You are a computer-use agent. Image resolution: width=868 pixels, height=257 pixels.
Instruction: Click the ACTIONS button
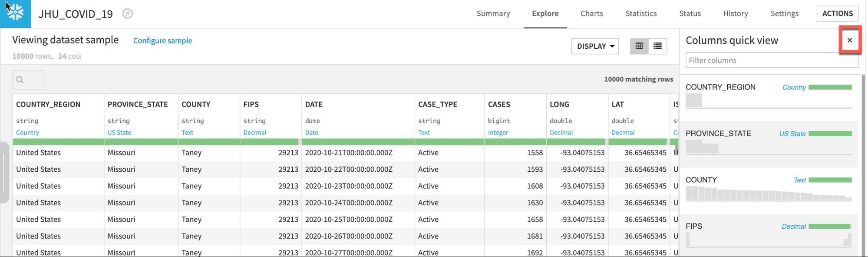[837, 13]
